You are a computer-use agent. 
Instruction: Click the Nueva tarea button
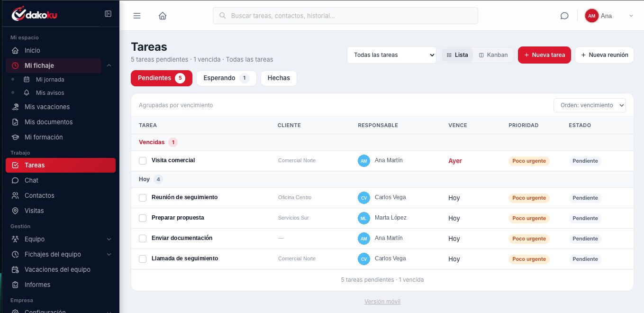coord(544,55)
